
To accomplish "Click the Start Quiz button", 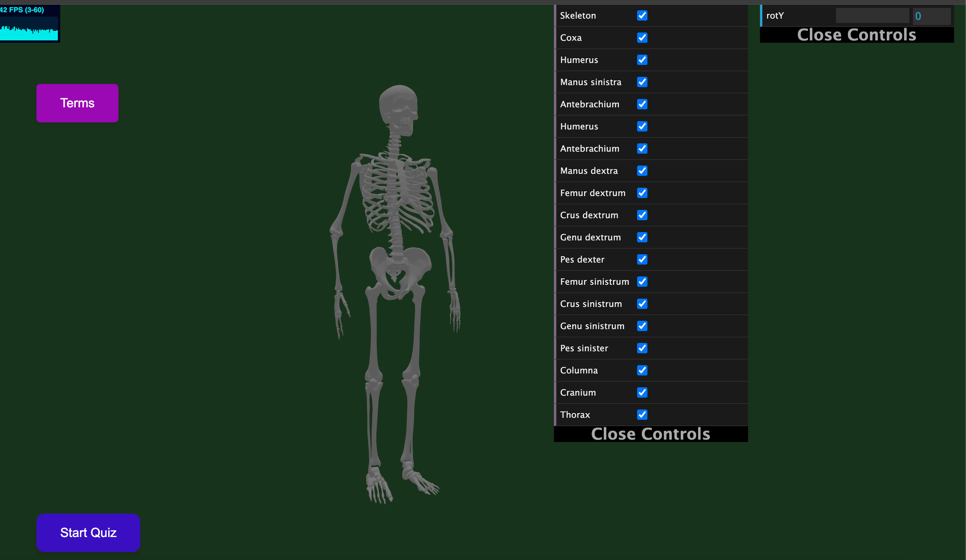I will (x=88, y=533).
